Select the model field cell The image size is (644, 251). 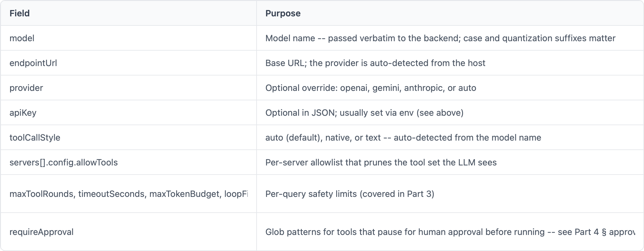pyautogui.click(x=128, y=38)
